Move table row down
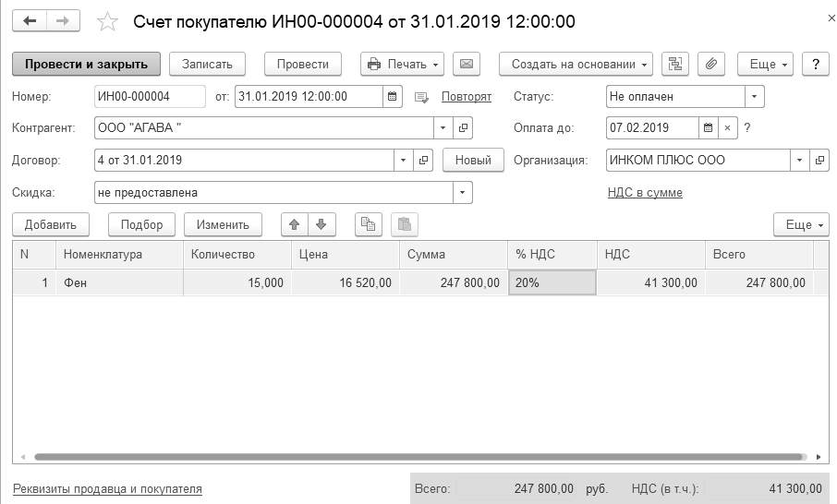Screen dimensions: 837x504 point(321,224)
